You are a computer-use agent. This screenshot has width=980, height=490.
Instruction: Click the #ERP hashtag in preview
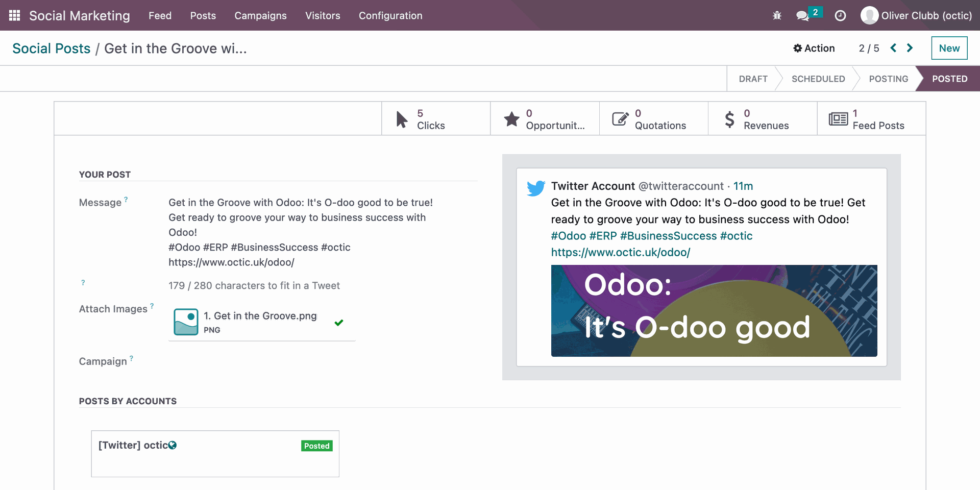[x=603, y=236]
